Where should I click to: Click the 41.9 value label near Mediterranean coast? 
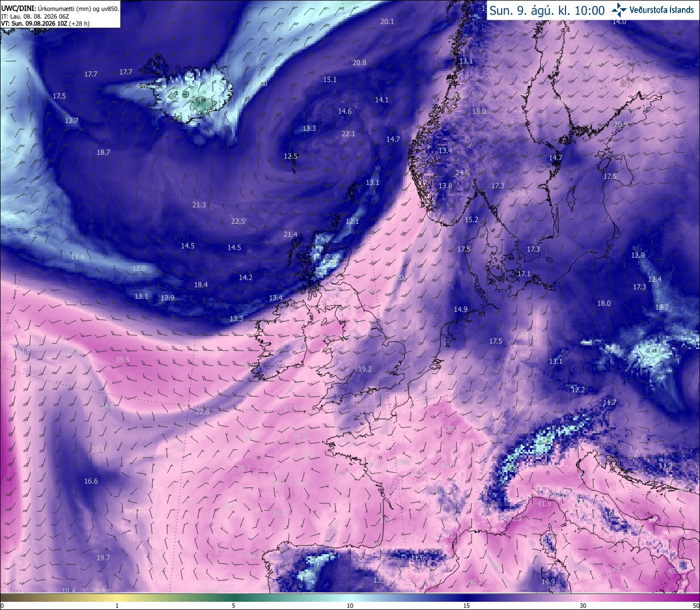[x=544, y=503]
